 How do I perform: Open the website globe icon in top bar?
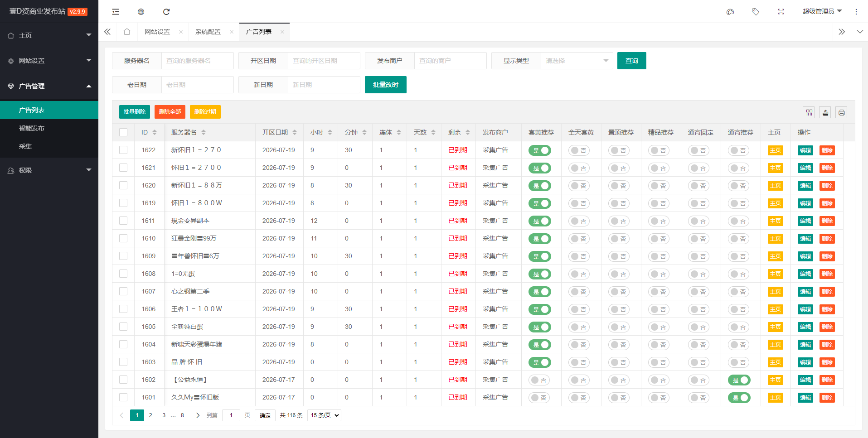pyautogui.click(x=141, y=12)
